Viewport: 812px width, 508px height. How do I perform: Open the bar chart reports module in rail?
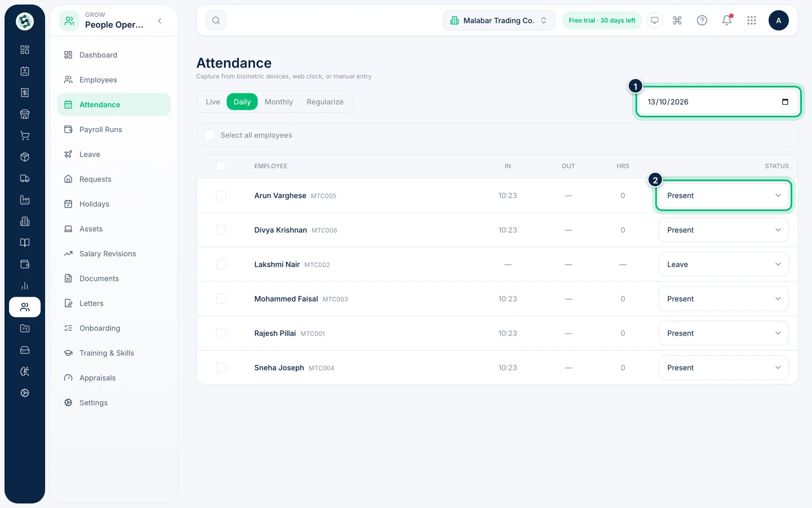(x=25, y=285)
